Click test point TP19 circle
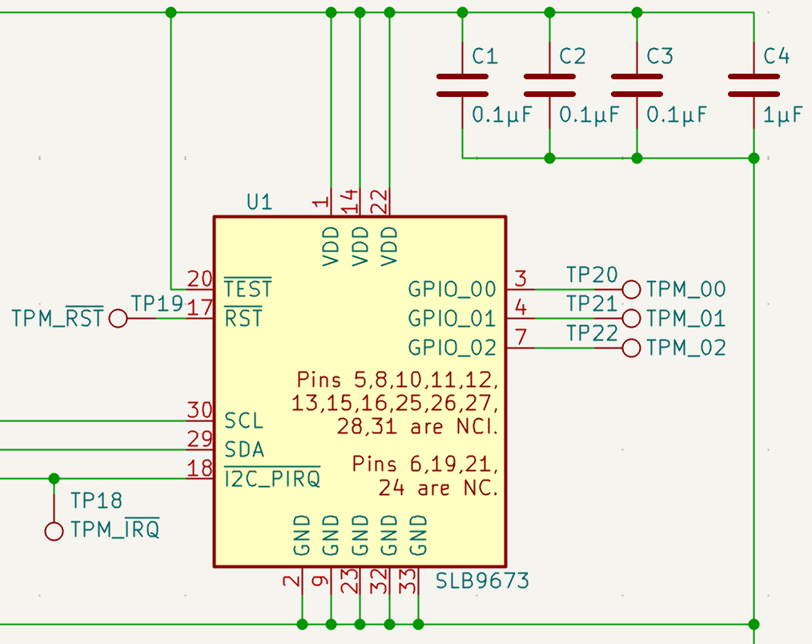Viewport: 812px width, 644px height. (118, 318)
